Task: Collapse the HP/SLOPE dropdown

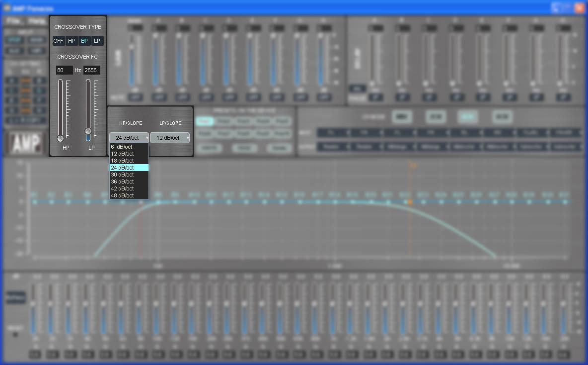Action: coord(129,138)
